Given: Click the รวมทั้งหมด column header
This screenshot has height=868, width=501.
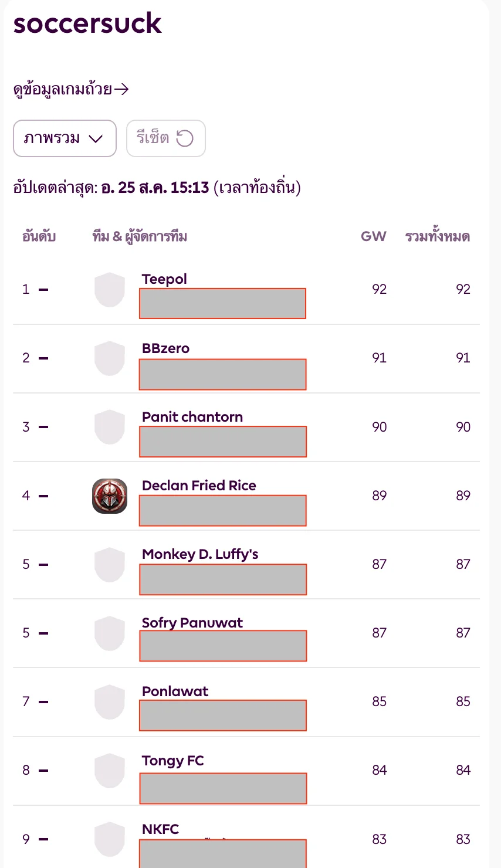Looking at the screenshot, I should (438, 236).
